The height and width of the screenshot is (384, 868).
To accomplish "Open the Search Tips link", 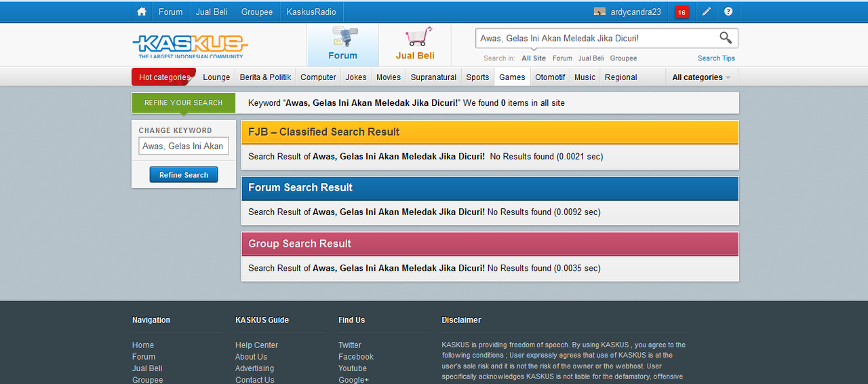I will point(716,58).
